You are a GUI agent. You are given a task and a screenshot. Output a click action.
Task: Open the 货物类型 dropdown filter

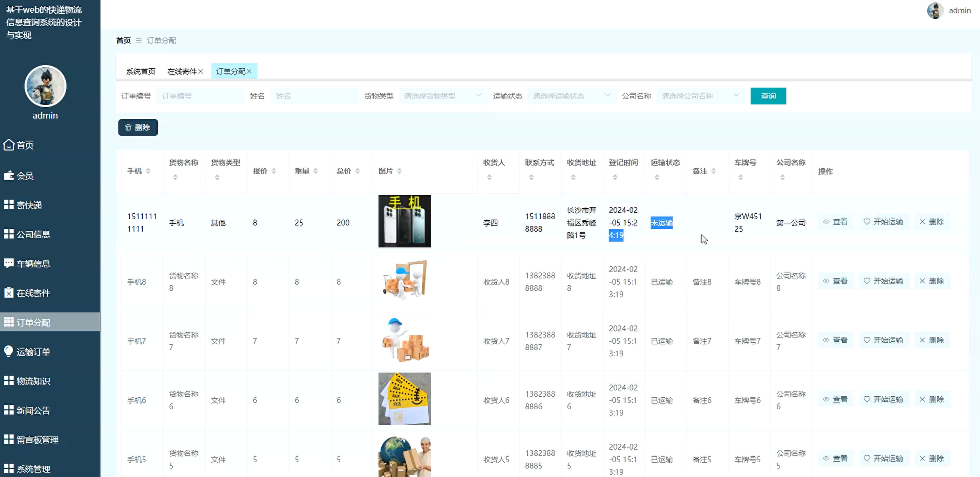point(443,96)
